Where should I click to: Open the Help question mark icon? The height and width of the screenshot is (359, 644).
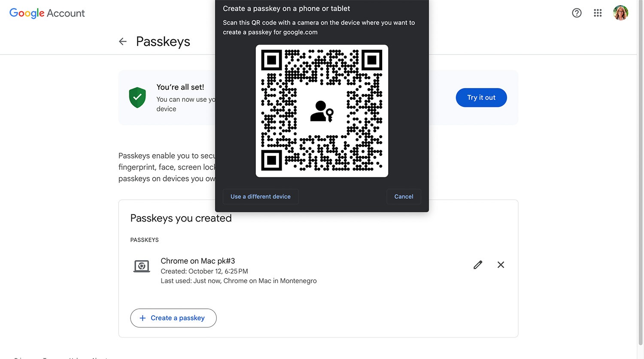[x=577, y=13]
